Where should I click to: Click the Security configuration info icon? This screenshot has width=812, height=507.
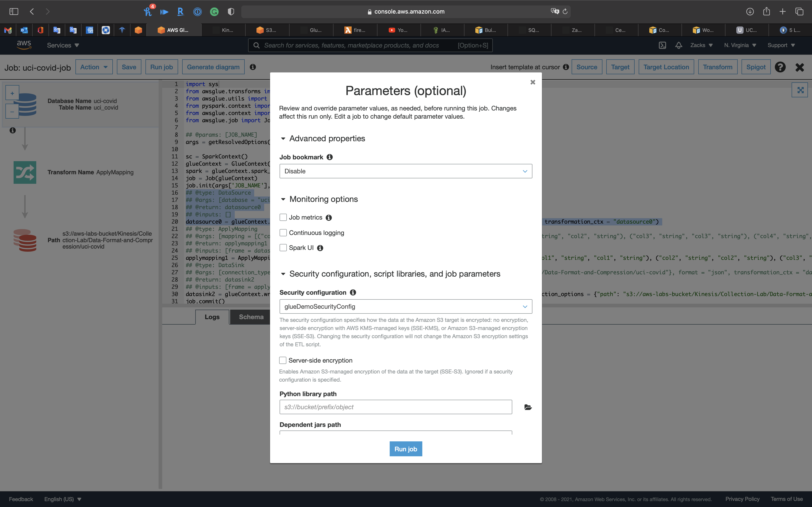(353, 292)
